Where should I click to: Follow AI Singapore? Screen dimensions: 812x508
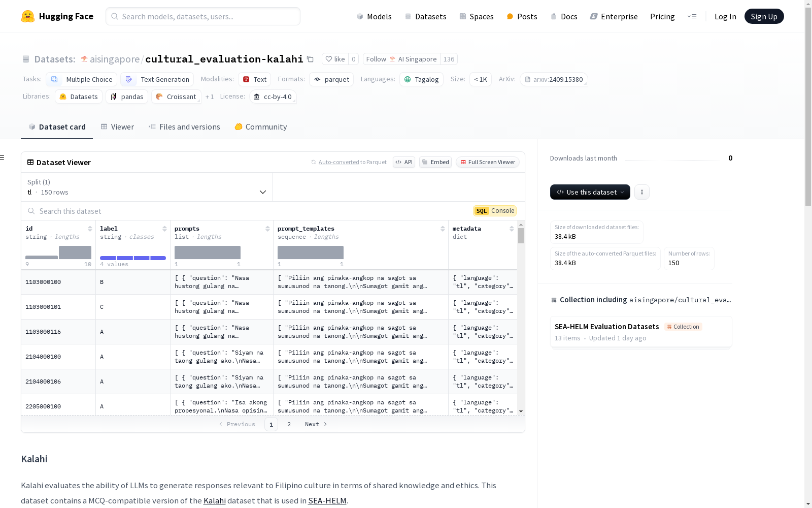[x=401, y=59]
